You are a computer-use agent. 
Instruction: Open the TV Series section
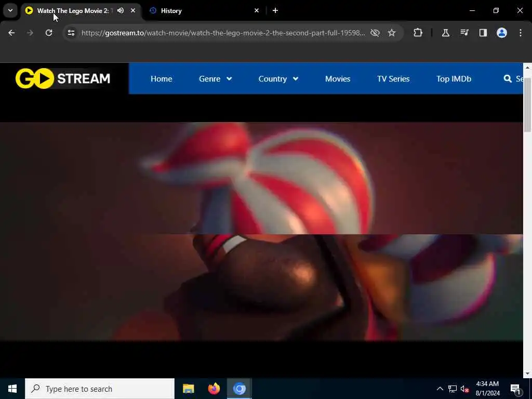(x=393, y=79)
